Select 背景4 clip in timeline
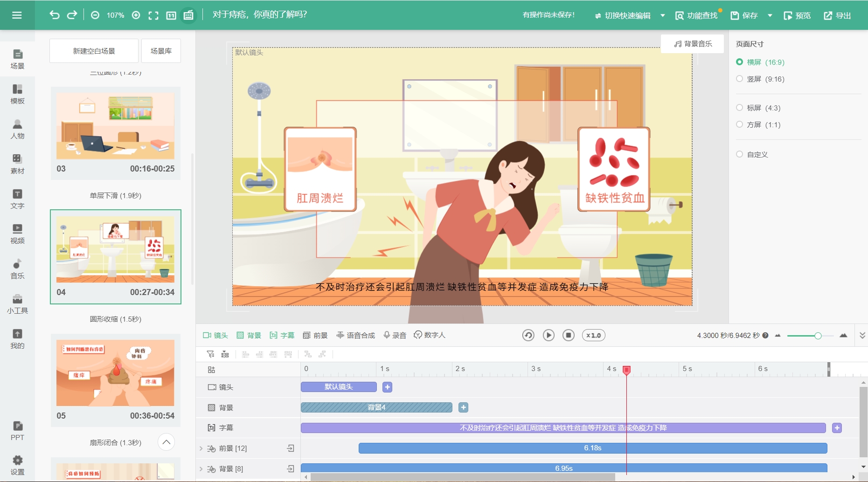 (376, 407)
